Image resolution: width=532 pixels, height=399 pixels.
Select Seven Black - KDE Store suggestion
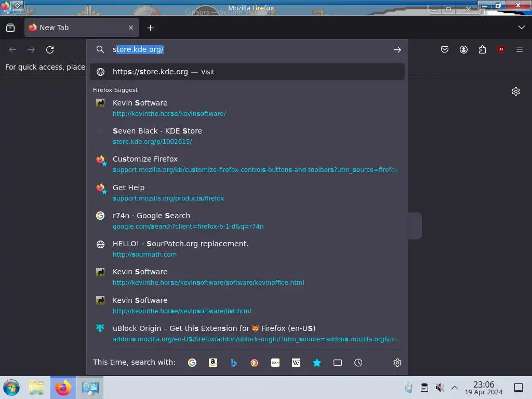coord(247,136)
